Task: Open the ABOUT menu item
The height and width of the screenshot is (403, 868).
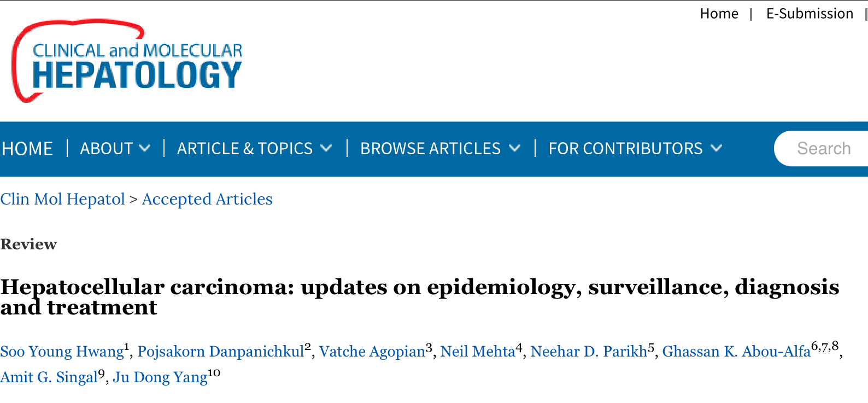Action: [107, 149]
